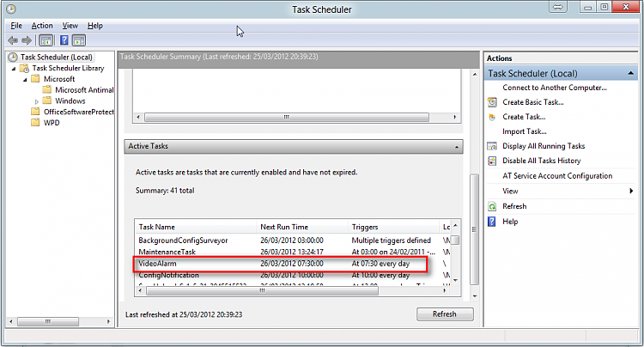This screenshot has height=347, width=644.
Task: Select Task Scheduler (Local) in tree
Action: pos(57,57)
